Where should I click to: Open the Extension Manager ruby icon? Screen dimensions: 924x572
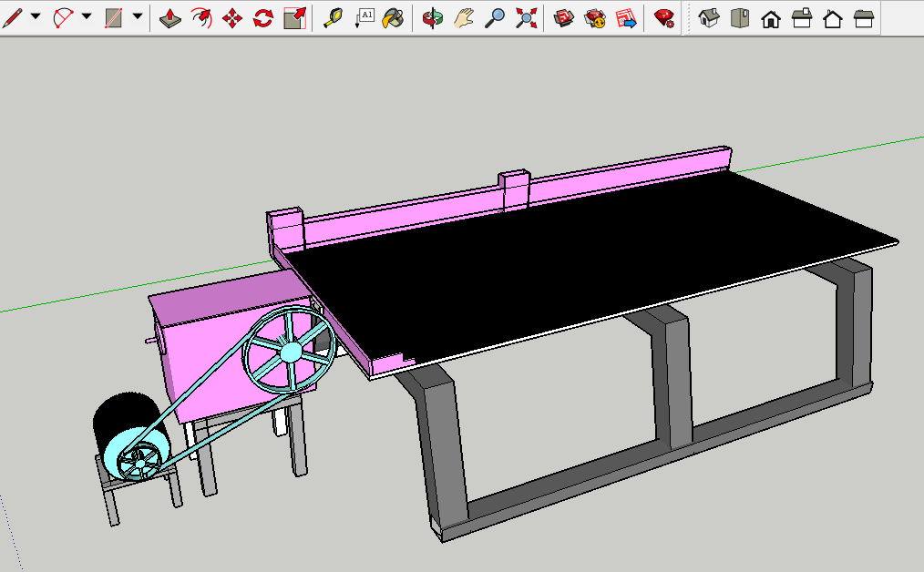coord(664,17)
